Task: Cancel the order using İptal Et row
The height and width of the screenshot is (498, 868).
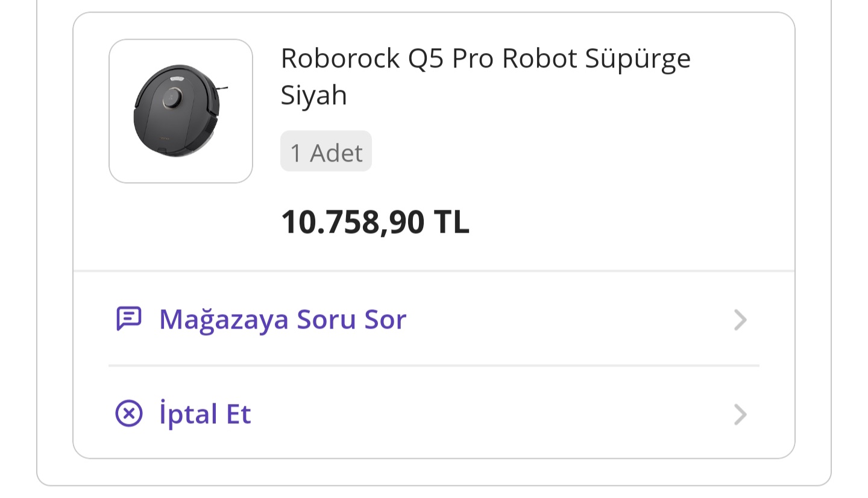Action: [434, 414]
